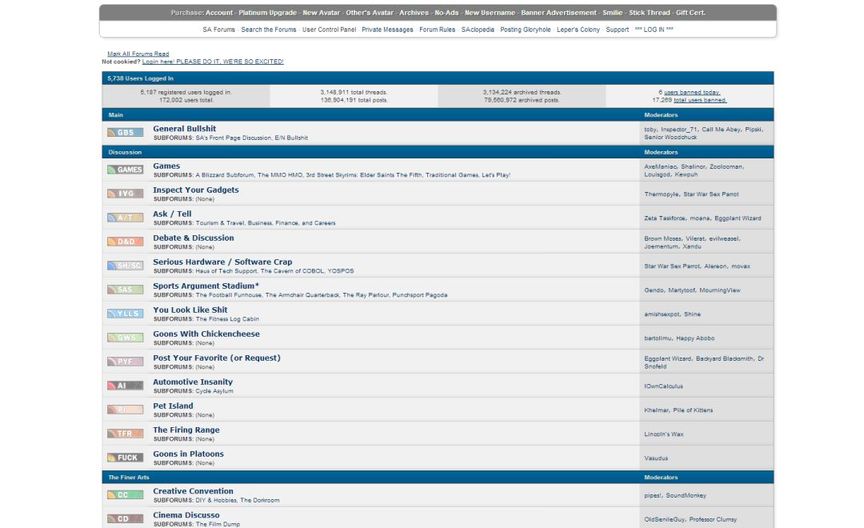Viewport: 864px width, 528px height.
Task: Open the GAMES forum icon
Action: pos(125,170)
